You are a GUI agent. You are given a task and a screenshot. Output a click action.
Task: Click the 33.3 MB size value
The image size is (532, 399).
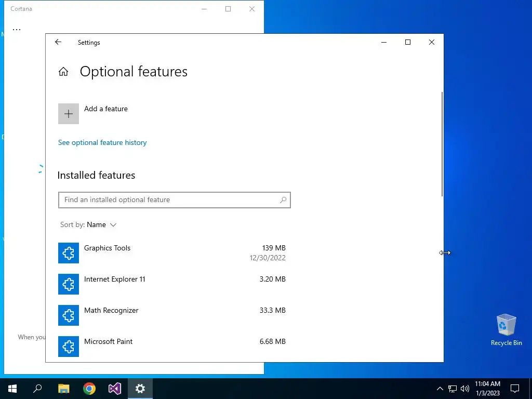[272, 311]
